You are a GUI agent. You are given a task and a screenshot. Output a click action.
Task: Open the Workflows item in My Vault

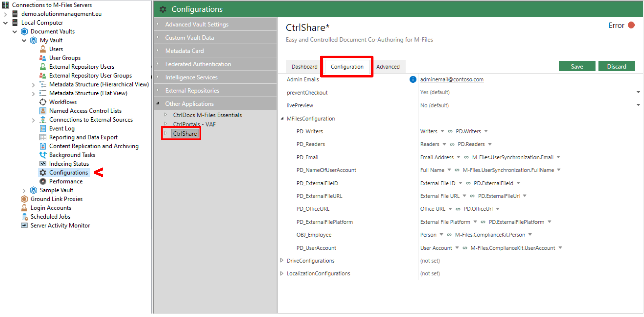click(x=63, y=102)
